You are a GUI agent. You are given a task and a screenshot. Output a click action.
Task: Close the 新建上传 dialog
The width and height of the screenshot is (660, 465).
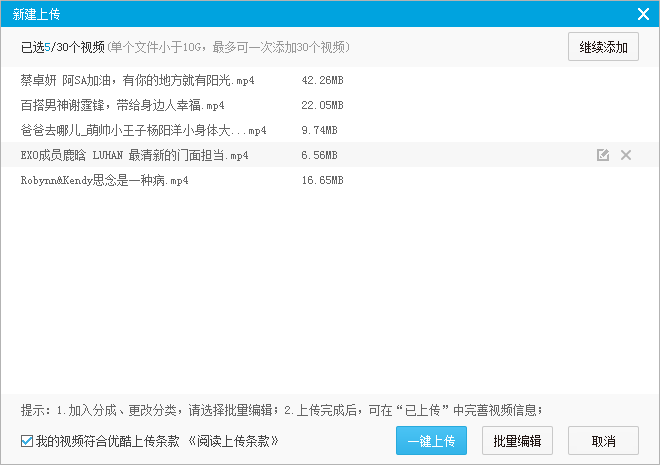coord(644,13)
